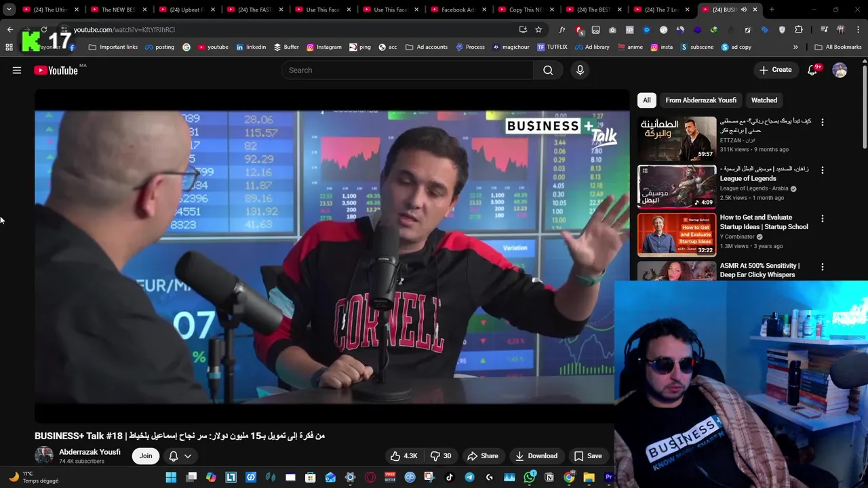Select the Watched filter chip
Viewport: 868px width, 488px height.
tap(764, 100)
